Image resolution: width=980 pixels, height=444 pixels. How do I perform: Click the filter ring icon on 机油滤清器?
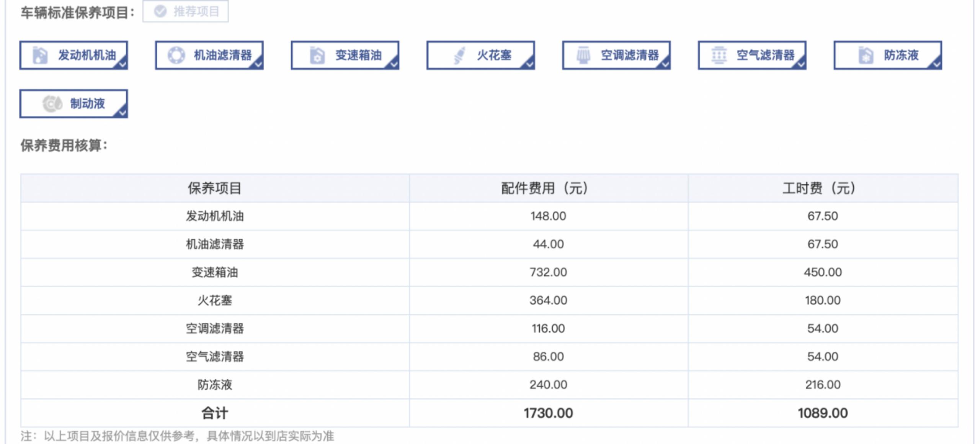177,56
